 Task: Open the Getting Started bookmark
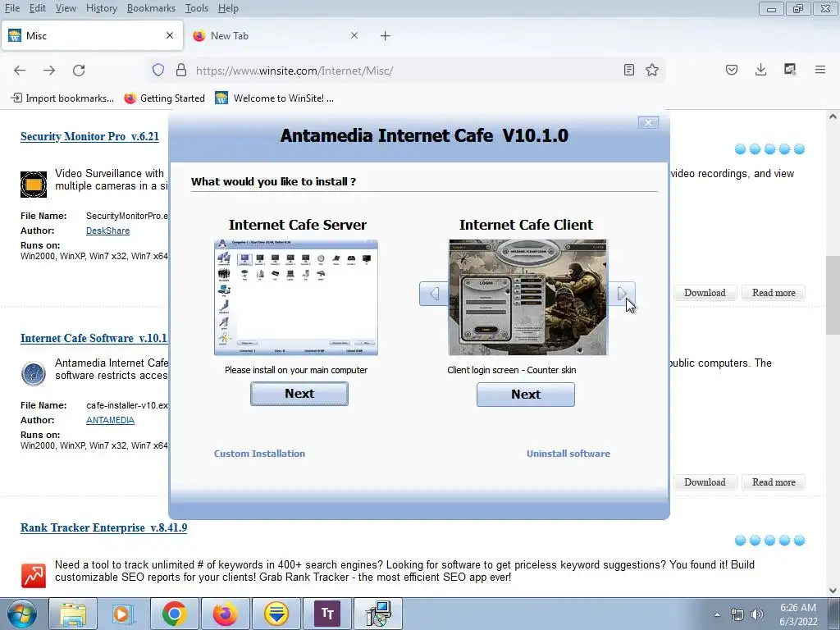tap(165, 98)
